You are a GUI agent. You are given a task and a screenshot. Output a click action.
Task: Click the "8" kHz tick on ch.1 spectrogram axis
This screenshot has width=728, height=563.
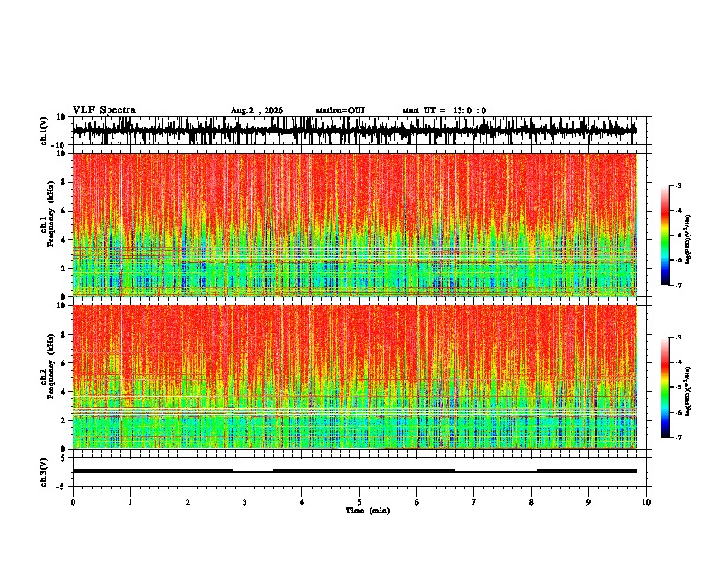63,182
